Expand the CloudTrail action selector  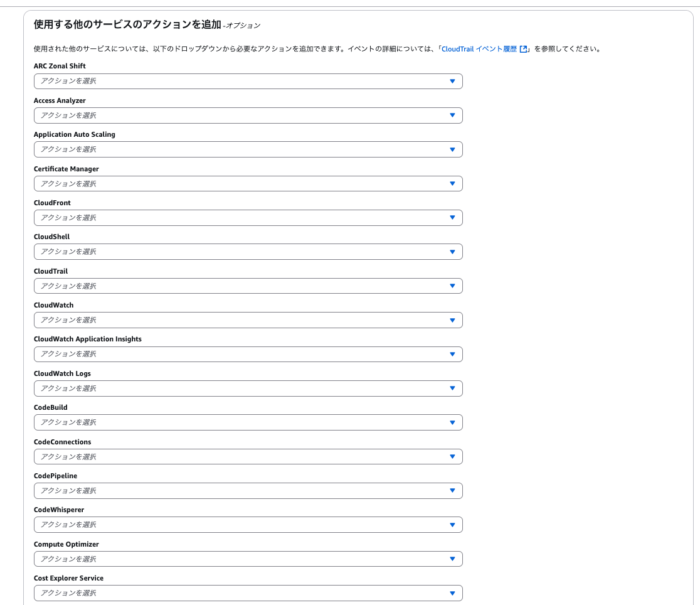(x=248, y=286)
